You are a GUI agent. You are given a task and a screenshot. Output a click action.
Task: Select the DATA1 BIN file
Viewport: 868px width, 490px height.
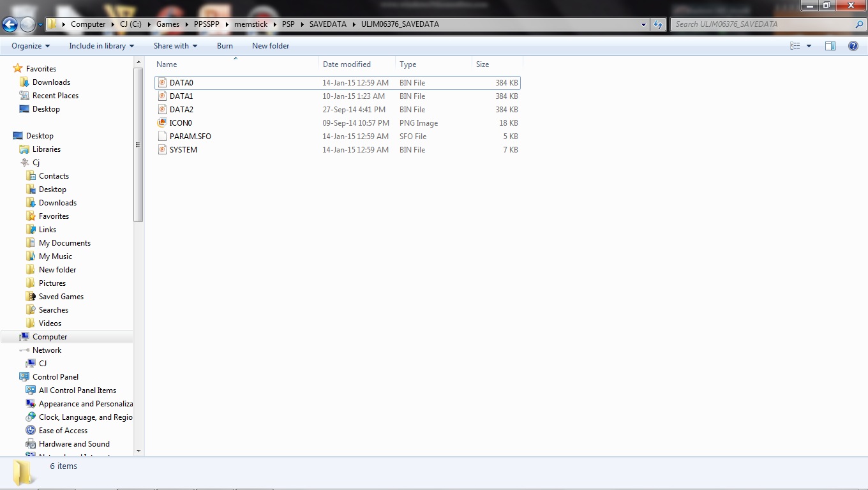tap(181, 96)
